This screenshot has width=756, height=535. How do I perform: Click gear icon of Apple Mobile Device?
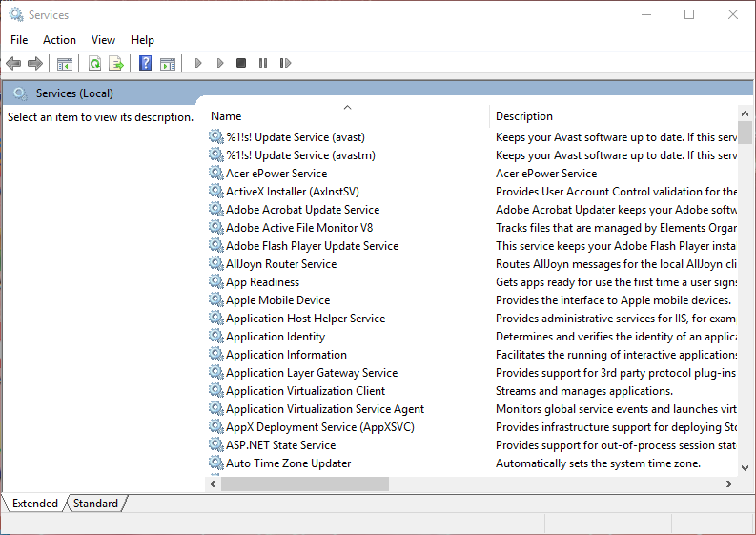(x=216, y=299)
